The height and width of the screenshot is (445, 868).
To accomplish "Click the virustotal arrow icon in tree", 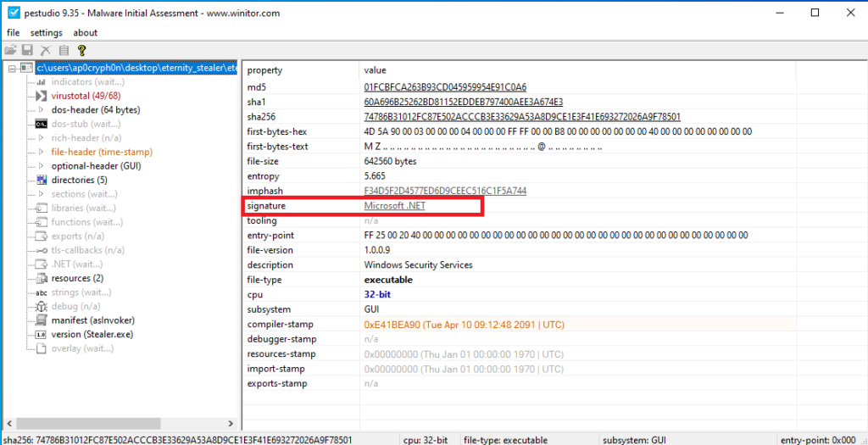I will point(41,96).
